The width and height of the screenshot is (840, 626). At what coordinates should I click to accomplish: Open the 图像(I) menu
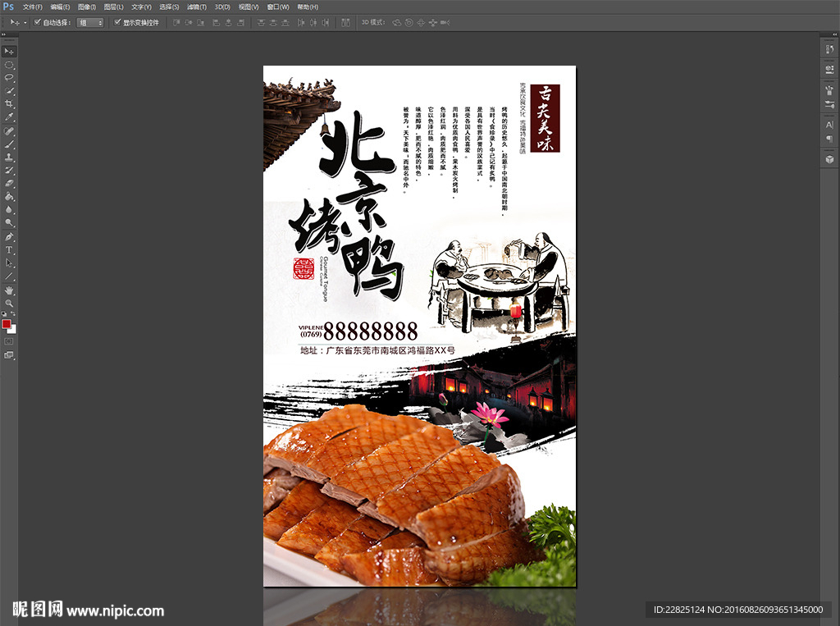coord(87,7)
